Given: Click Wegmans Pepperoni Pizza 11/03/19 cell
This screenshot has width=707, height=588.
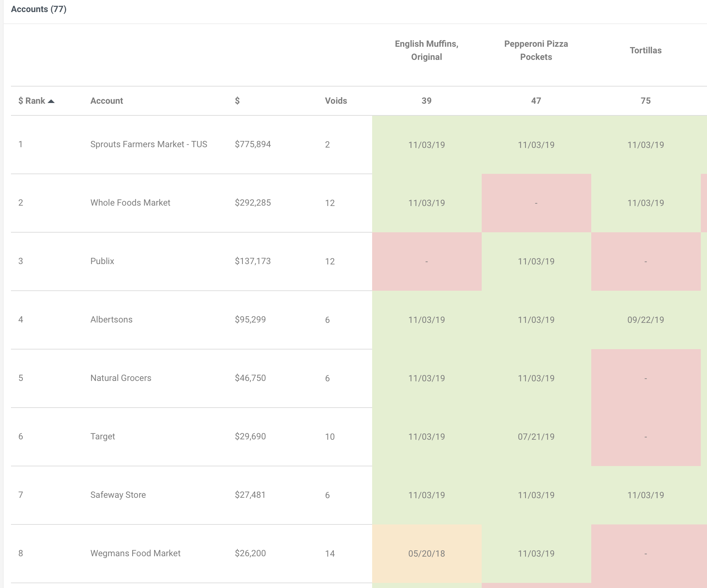Looking at the screenshot, I should point(536,554).
